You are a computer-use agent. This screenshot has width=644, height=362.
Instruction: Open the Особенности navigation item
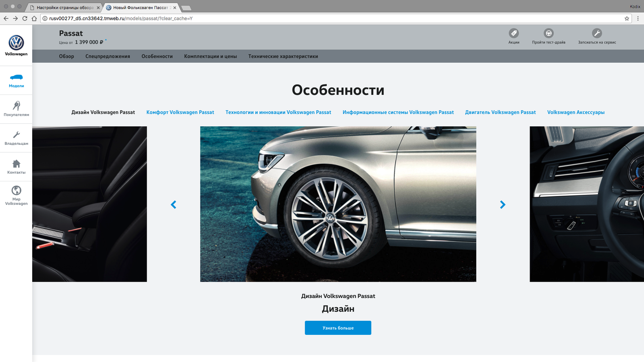point(157,56)
